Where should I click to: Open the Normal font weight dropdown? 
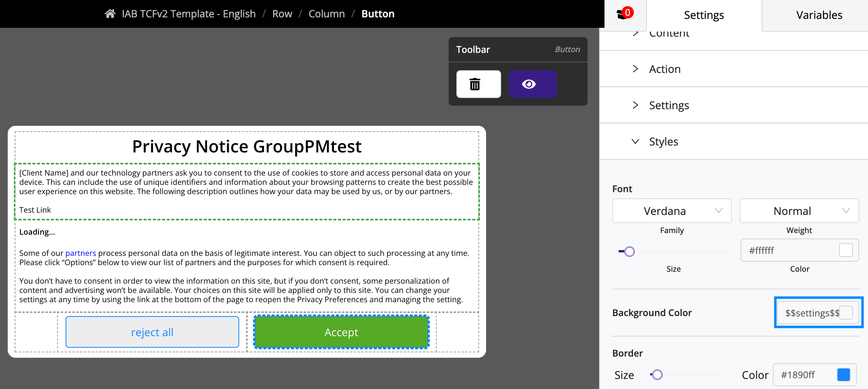[799, 211]
